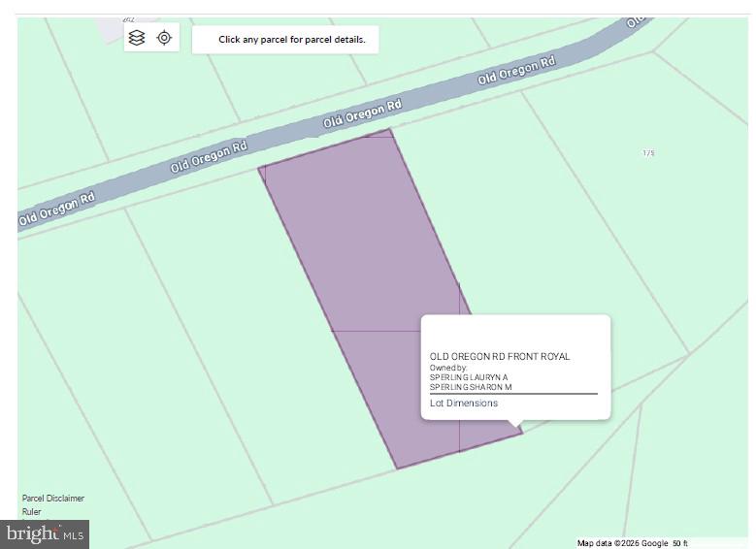Open the Lot Dimensions link

tap(464, 403)
